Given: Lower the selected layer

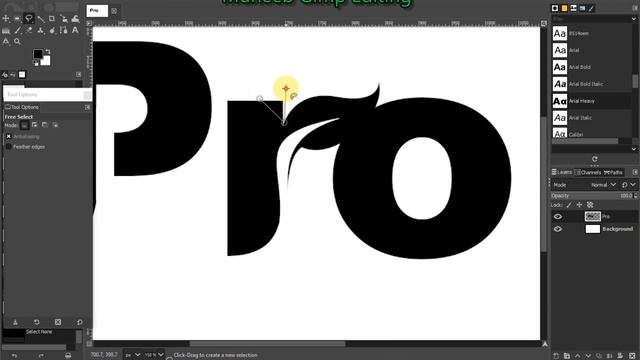Looking at the screenshot, I should (x=588, y=356).
